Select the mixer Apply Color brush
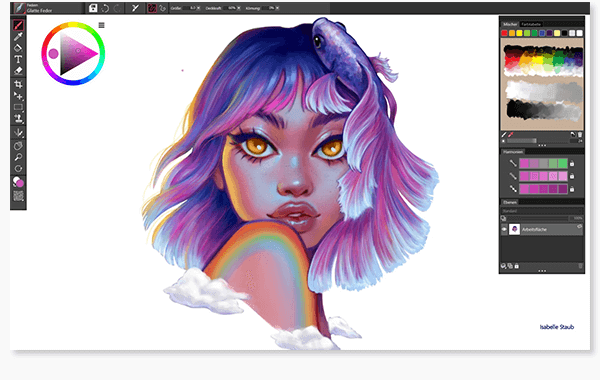Image resolution: width=600 pixels, height=380 pixels. tap(504, 135)
